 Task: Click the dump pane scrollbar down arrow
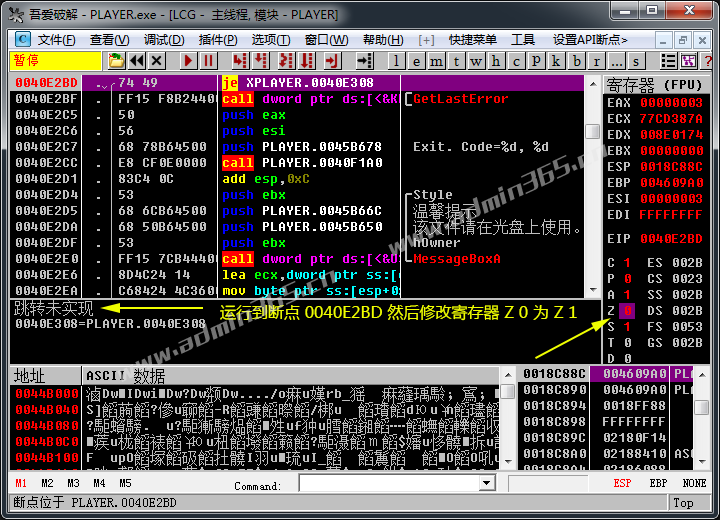click(x=507, y=461)
